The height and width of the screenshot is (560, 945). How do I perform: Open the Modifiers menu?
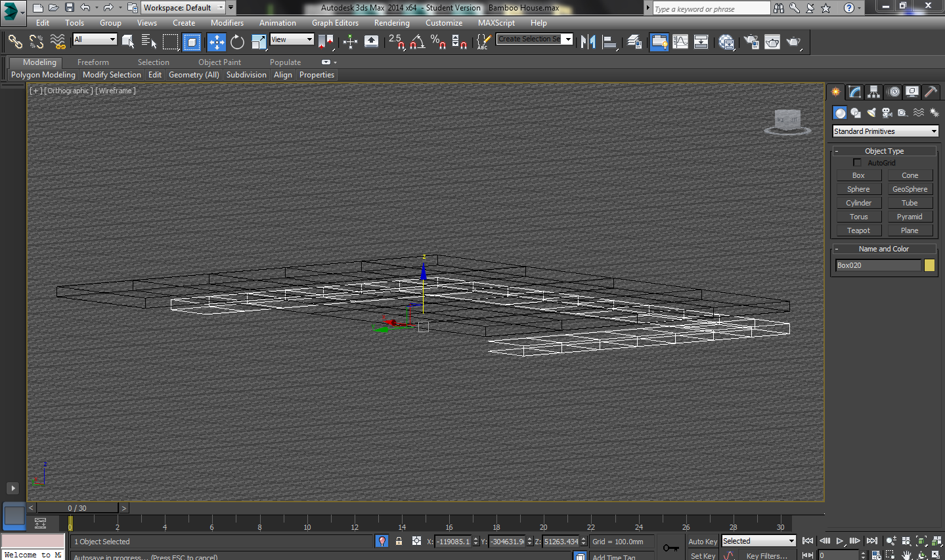tap(227, 23)
